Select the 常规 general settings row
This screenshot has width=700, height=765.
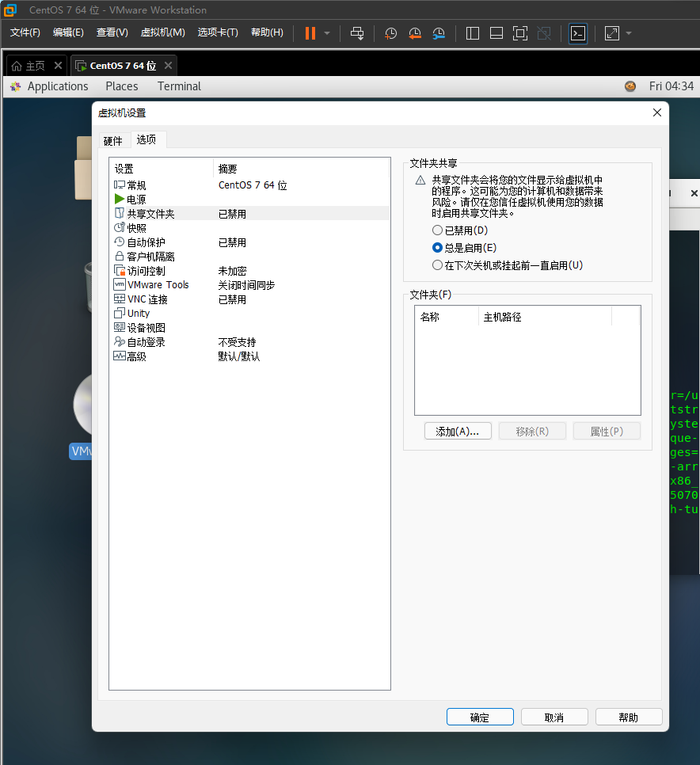click(249, 185)
